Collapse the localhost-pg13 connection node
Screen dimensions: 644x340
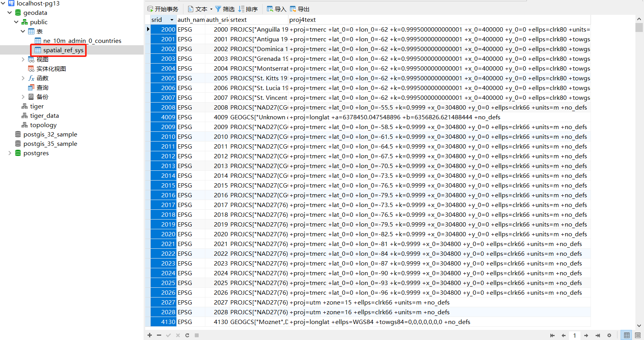tap(3, 3)
